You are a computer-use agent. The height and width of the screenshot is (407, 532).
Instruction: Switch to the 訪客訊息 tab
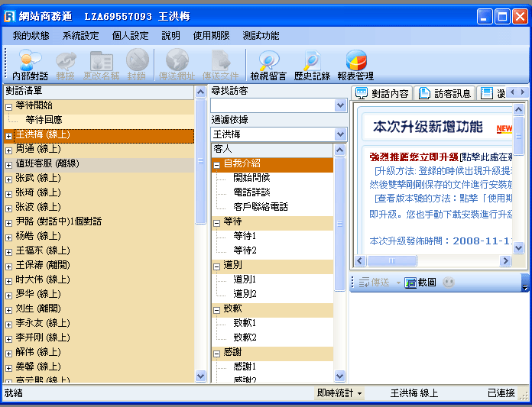click(445, 93)
